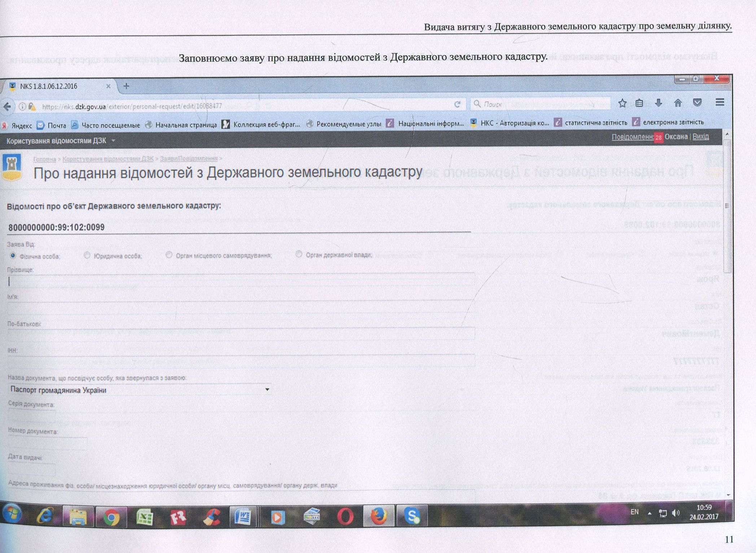
Task: Open the Pocket icon in toolbar
Action: point(697,103)
